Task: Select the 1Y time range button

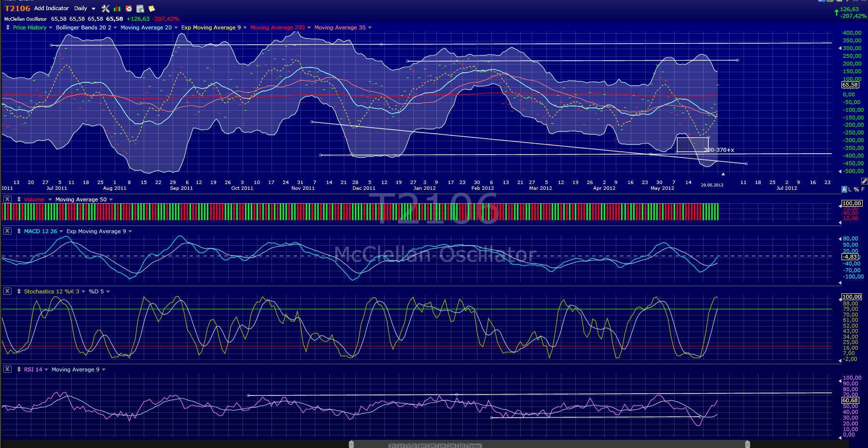Action: click(x=401, y=446)
